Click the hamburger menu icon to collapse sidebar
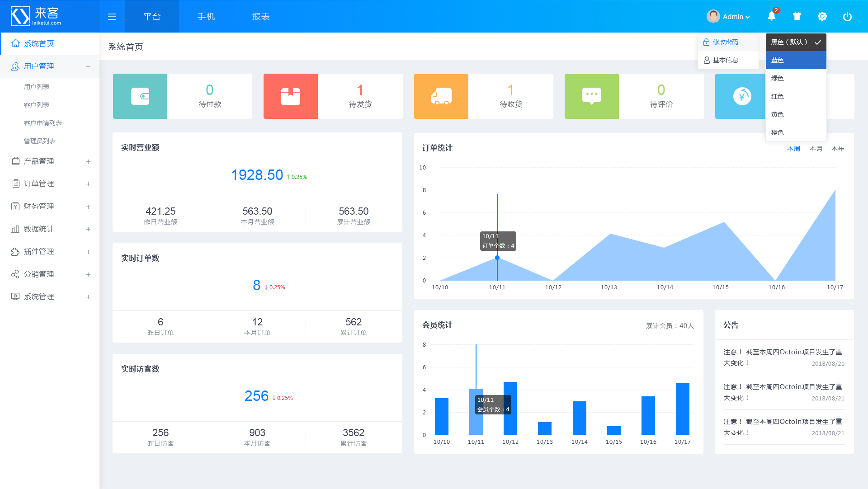Image resolution: width=868 pixels, height=489 pixels. [x=112, y=16]
